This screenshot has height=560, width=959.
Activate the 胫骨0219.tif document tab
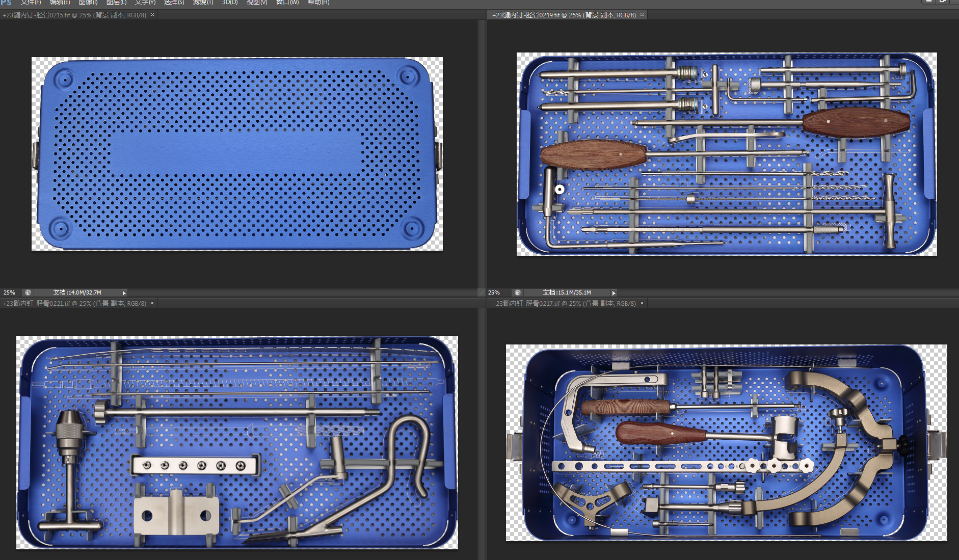tap(564, 15)
